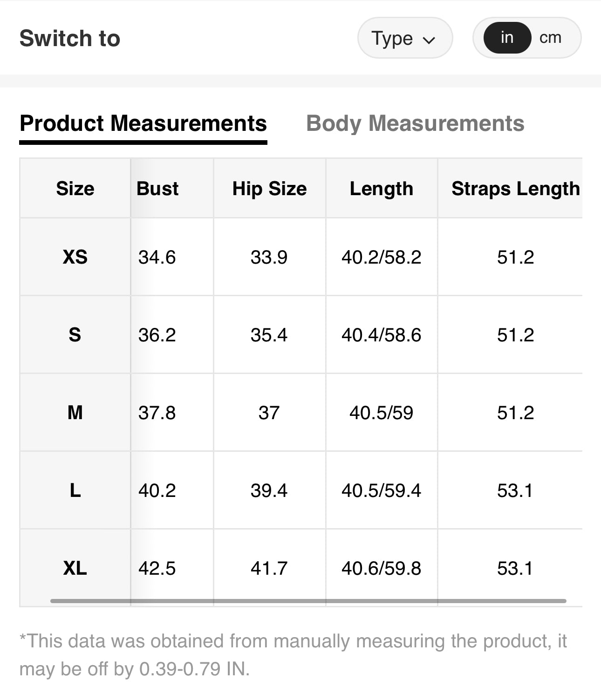
Task: Click the Length column header
Action: [381, 189]
